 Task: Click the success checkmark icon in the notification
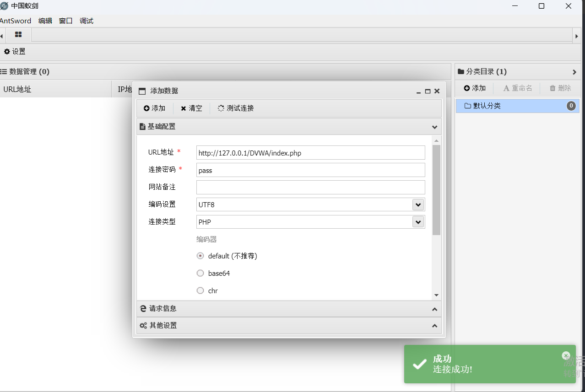(419, 364)
